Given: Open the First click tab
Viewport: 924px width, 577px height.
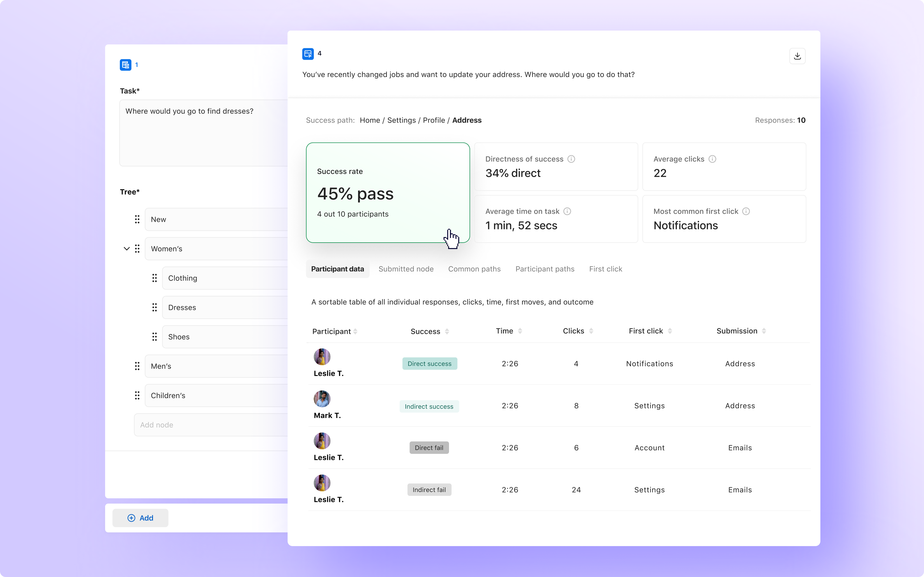Looking at the screenshot, I should click(605, 269).
